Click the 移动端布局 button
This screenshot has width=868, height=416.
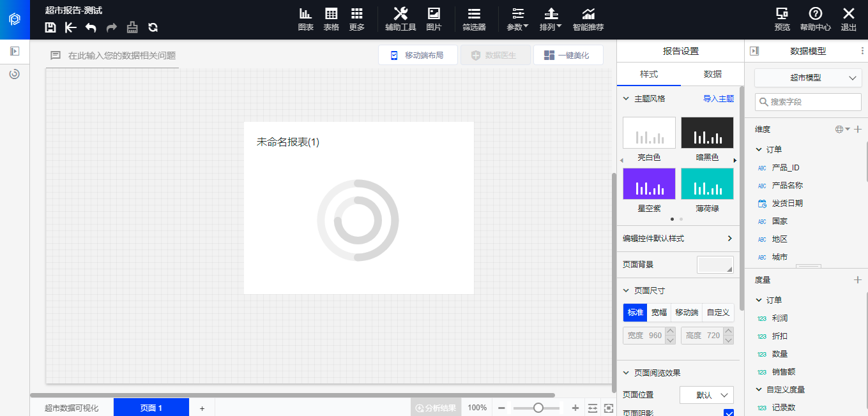[418, 56]
